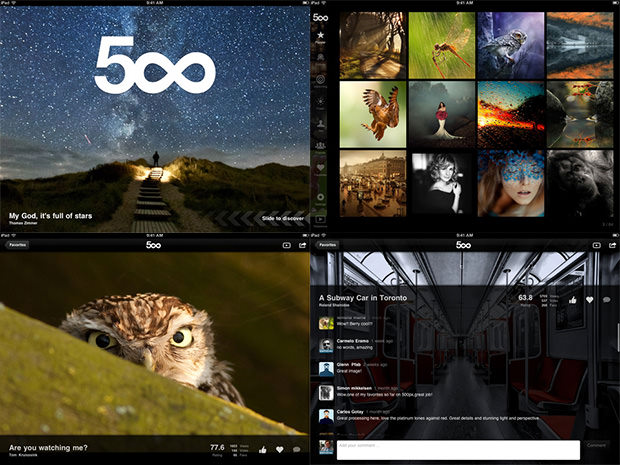Like the Subway Car photo with thumbs-up
The width and height of the screenshot is (620, 465).
(573, 300)
